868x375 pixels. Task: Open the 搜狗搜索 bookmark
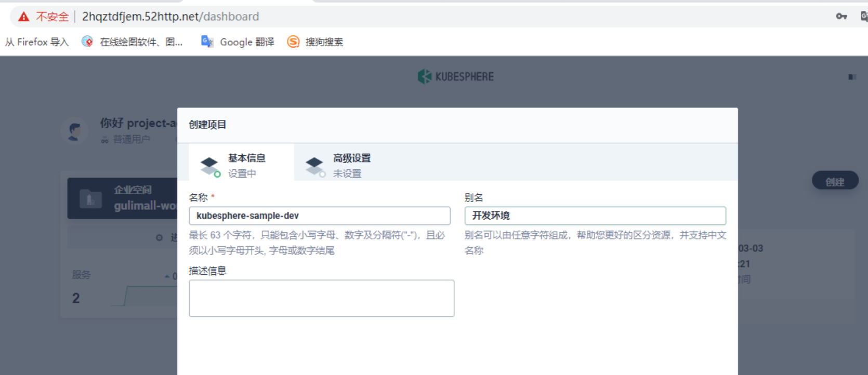pyautogui.click(x=315, y=42)
